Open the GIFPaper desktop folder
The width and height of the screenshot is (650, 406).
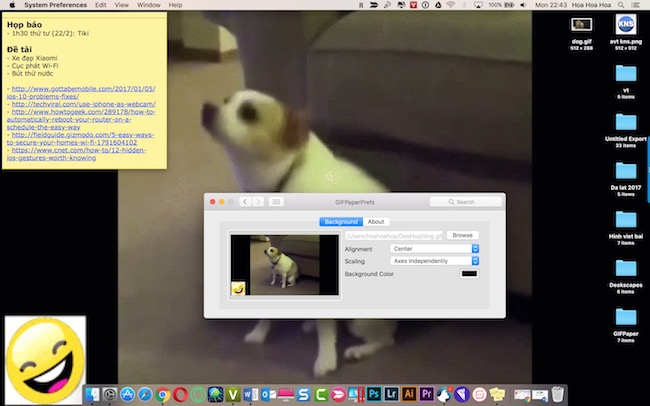(x=626, y=317)
